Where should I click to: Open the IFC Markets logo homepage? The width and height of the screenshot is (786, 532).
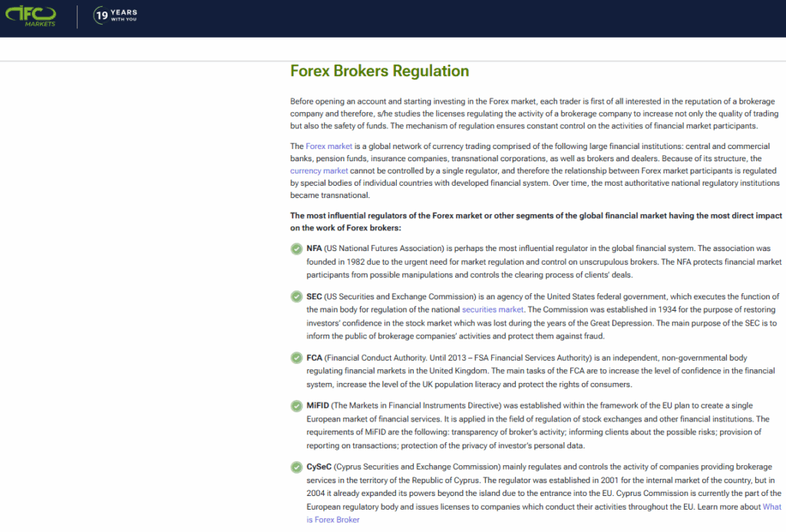[x=30, y=16]
